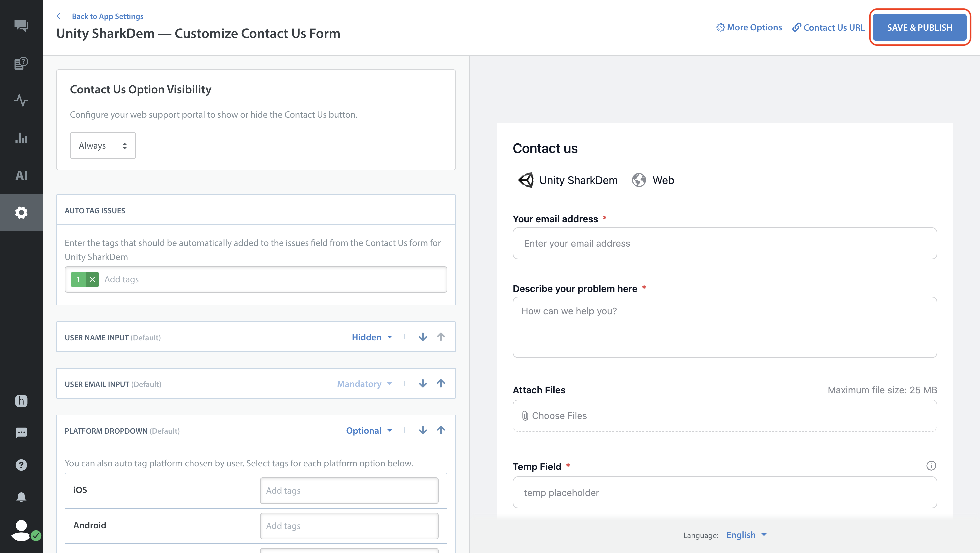Open the AI section in sidebar

tap(21, 175)
